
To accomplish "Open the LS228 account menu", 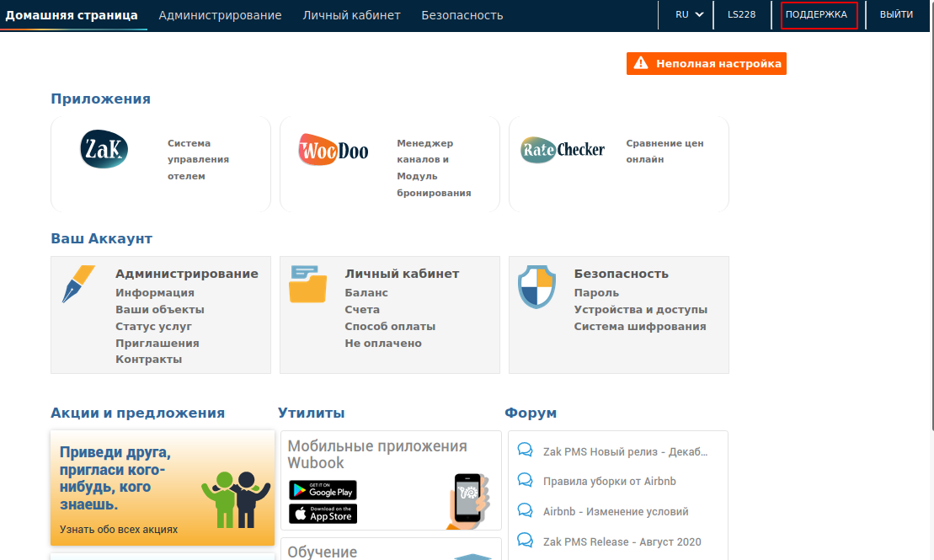I will tap(741, 14).
